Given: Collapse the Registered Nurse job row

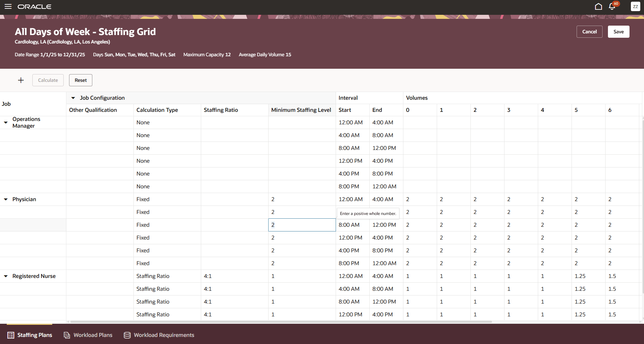Looking at the screenshot, I should pyautogui.click(x=5, y=276).
